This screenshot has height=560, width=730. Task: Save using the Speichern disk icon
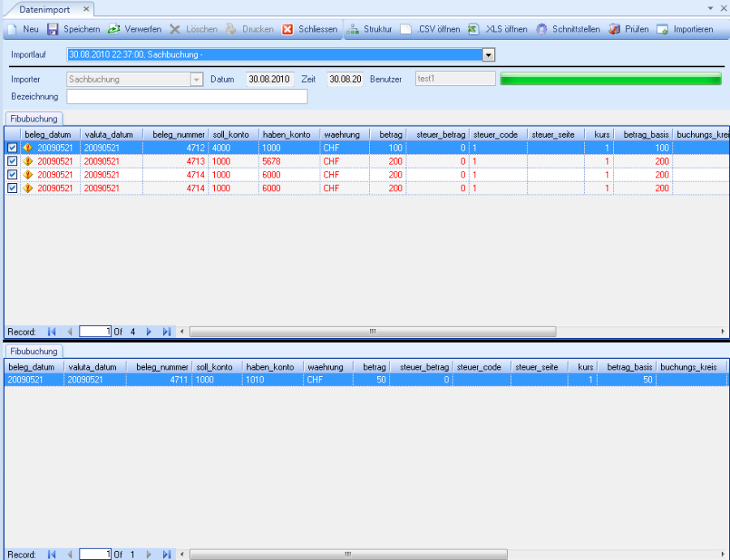[x=53, y=29]
